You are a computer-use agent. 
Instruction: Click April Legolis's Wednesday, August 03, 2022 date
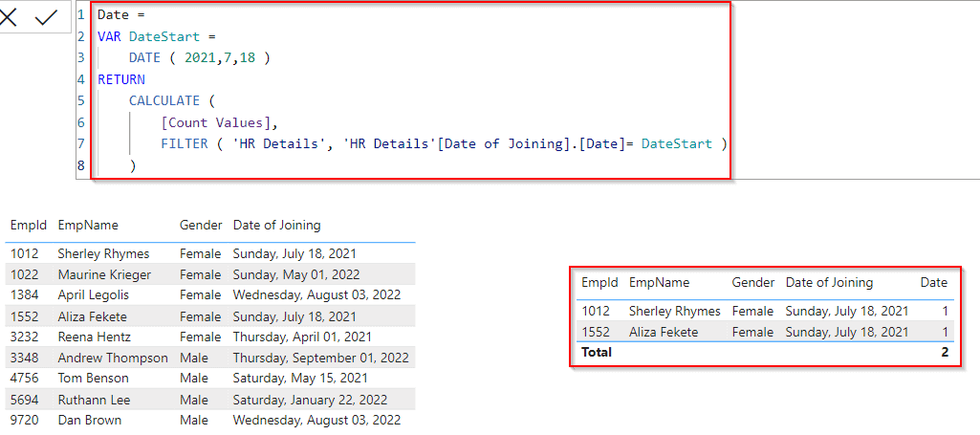pyautogui.click(x=316, y=295)
